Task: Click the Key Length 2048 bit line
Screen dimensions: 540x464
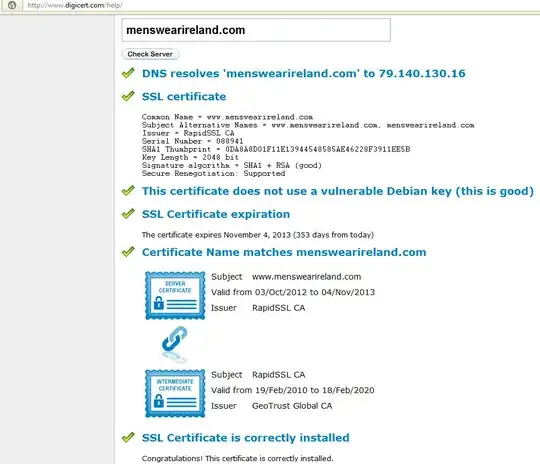Action: click(x=190, y=157)
